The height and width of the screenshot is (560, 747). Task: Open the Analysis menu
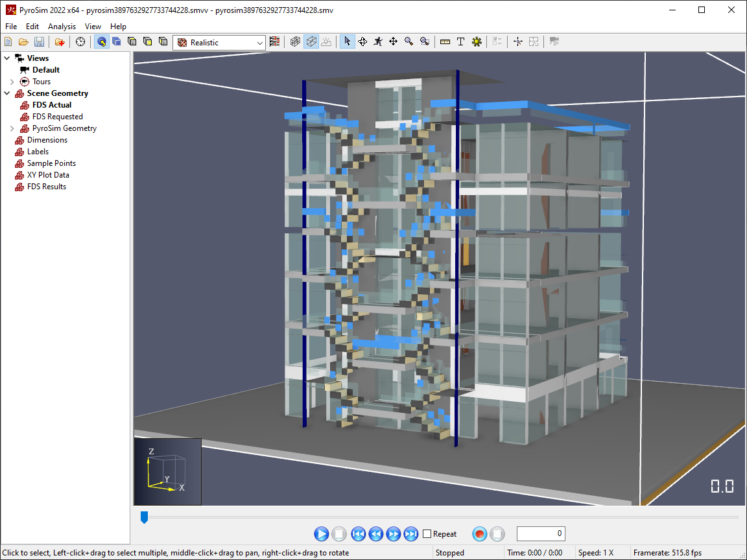point(62,26)
